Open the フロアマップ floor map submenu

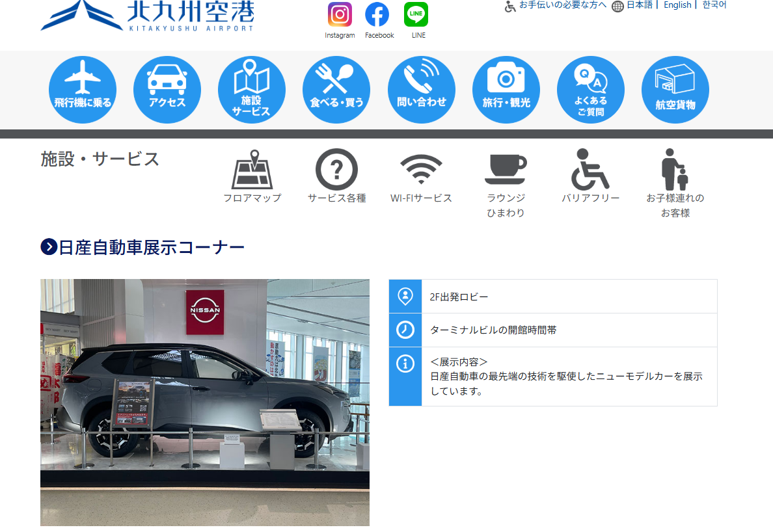252,176
